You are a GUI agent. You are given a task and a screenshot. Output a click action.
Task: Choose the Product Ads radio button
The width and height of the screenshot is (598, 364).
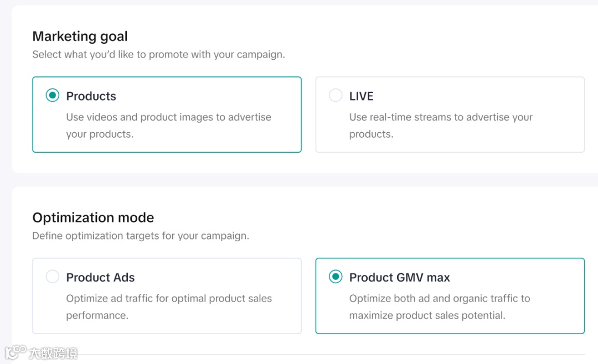tap(53, 277)
